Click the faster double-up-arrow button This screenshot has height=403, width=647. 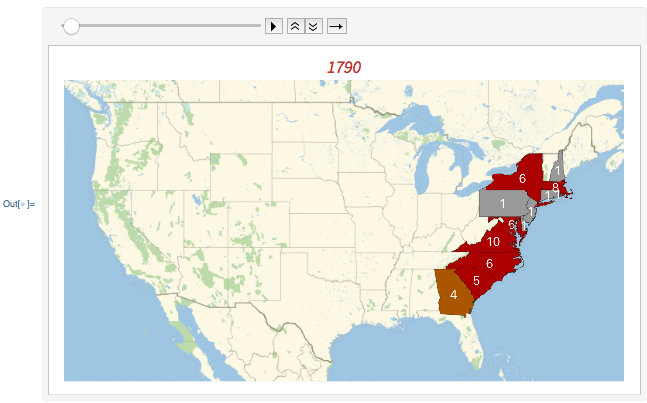coord(295,26)
